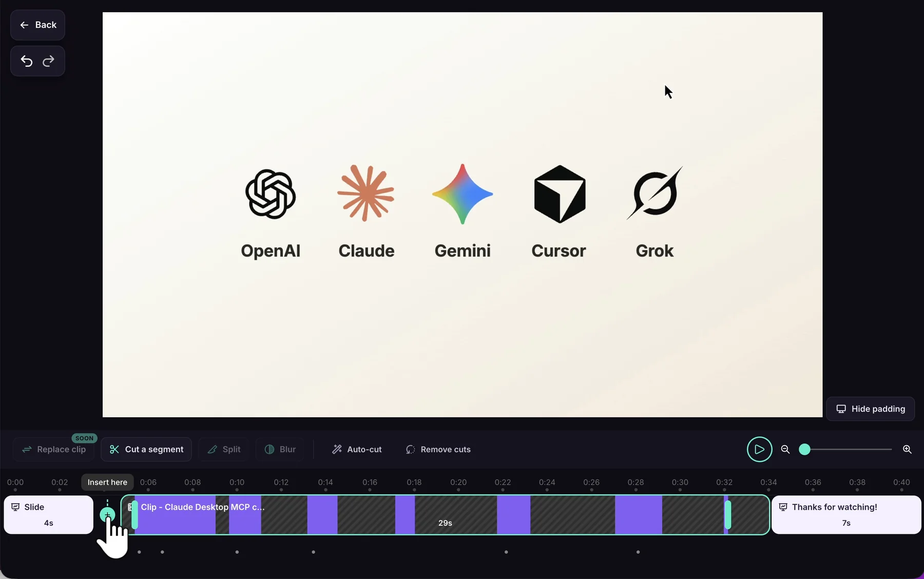This screenshot has height=579, width=924.
Task: Play the video preview
Action: (x=759, y=449)
